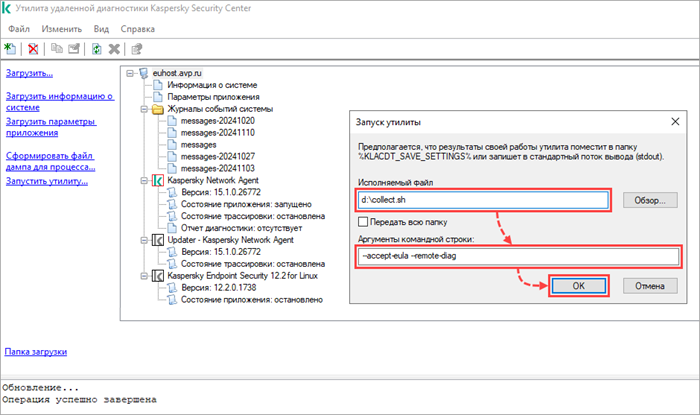
Task: Click the euhost.avp.ru computer icon
Action: coord(143,73)
